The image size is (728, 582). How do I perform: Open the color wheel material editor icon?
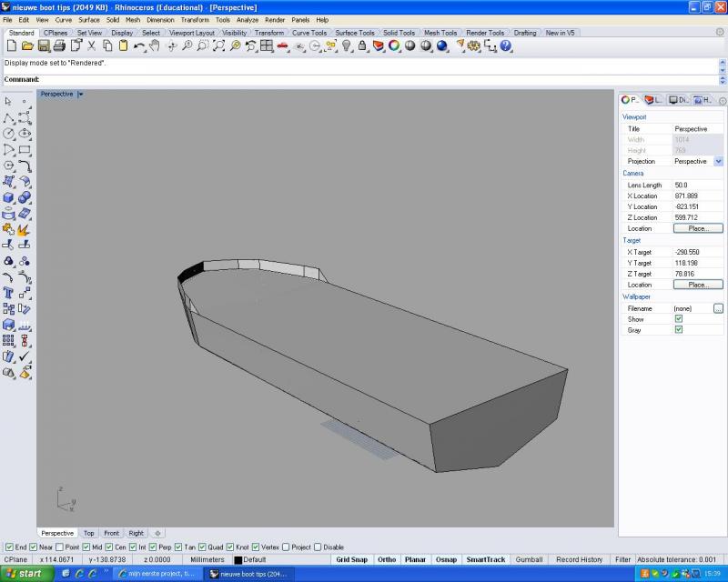394,45
